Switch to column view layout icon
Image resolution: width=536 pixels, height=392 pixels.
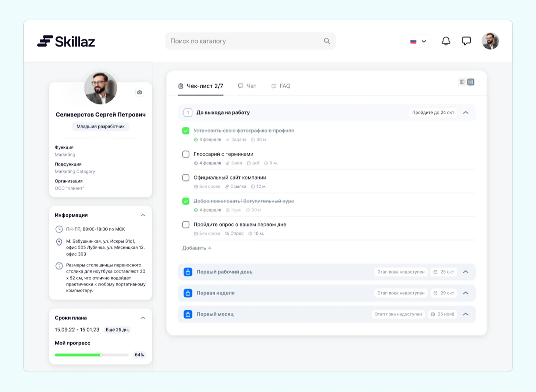(462, 82)
